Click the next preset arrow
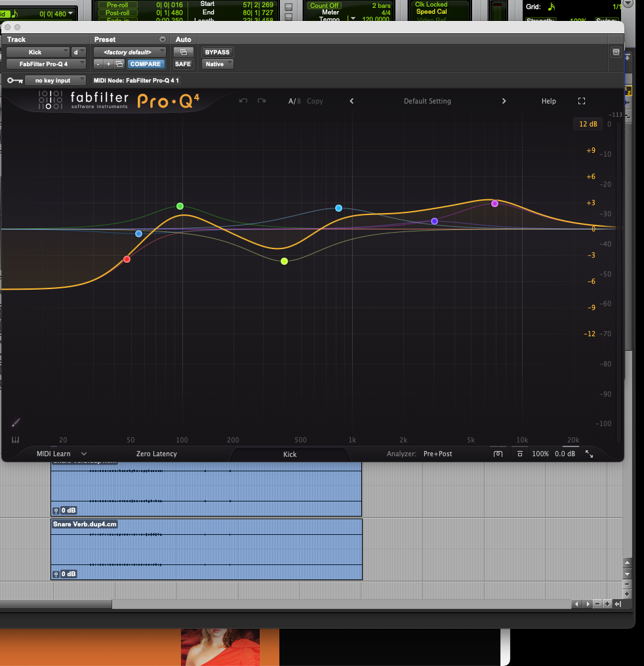 tap(504, 101)
